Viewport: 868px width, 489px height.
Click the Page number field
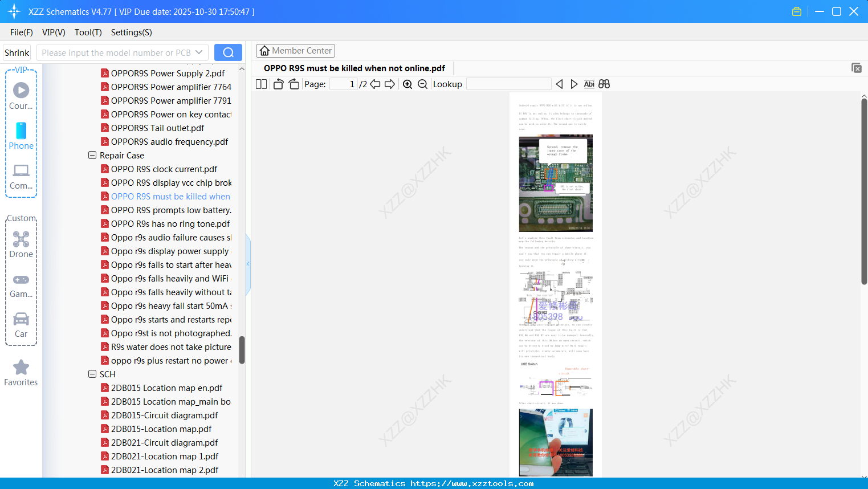344,84
